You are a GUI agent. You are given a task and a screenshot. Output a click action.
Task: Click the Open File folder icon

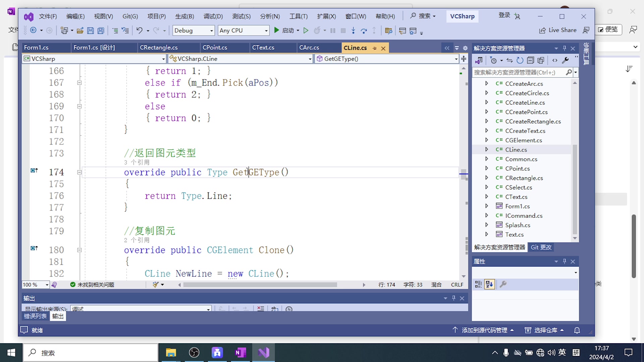click(x=80, y=31)
